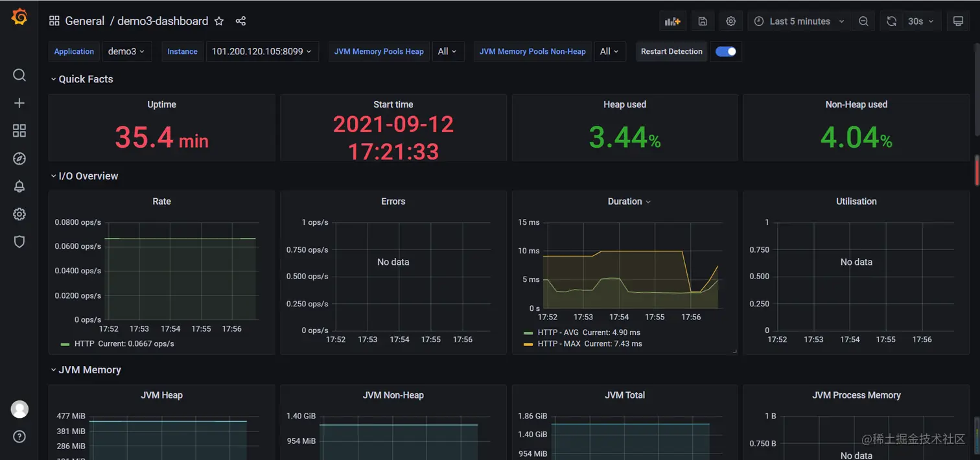Viewport: 980px width, 460px height.
Task: Open the Grafana home logo
Action: click(x=19, y=17)
